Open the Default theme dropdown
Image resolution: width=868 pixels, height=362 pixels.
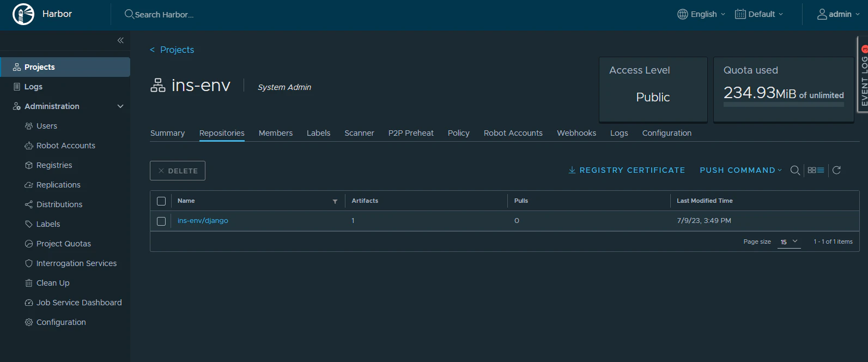(x=759, y=14)
